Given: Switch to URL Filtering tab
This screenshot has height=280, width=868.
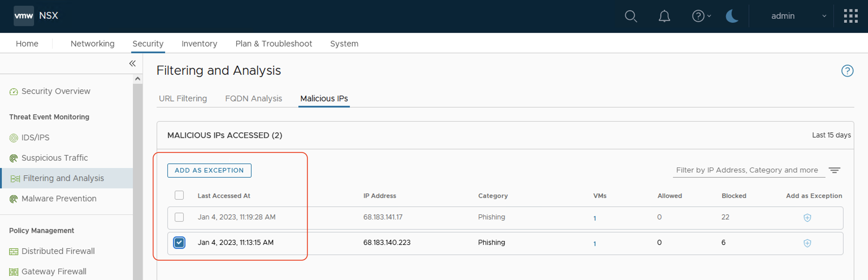Looking at the screenshot, I should [183, 98].
